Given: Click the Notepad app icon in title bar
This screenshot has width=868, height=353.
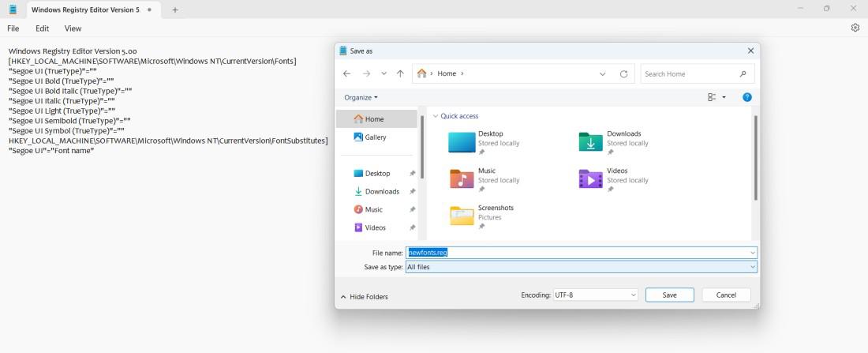Looking at the screenshot, I should pyautogui.click(x=13, y=9).
